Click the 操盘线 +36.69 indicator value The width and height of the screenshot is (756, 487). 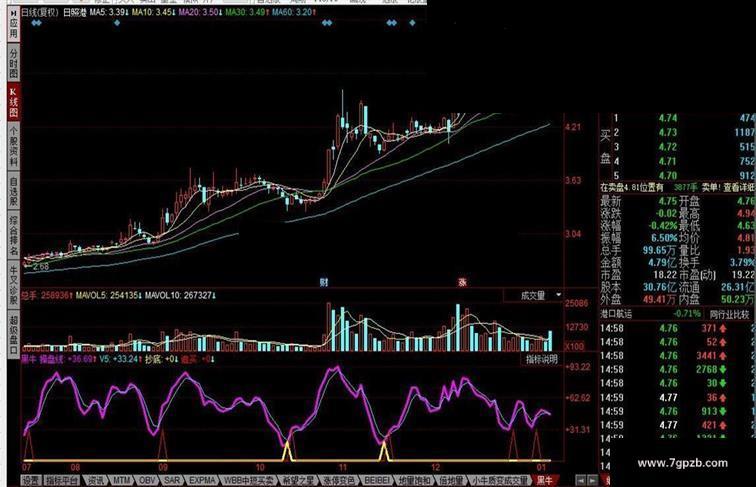[68, 359]
